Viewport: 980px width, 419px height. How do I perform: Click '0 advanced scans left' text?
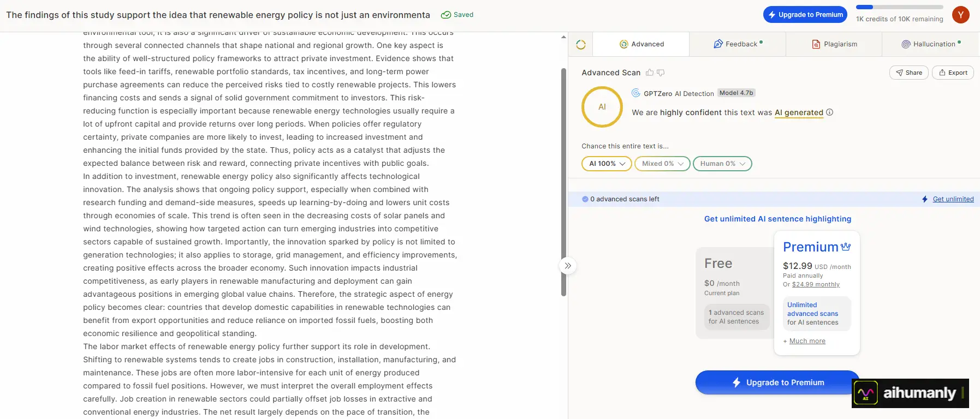click(x=625, y=199)
